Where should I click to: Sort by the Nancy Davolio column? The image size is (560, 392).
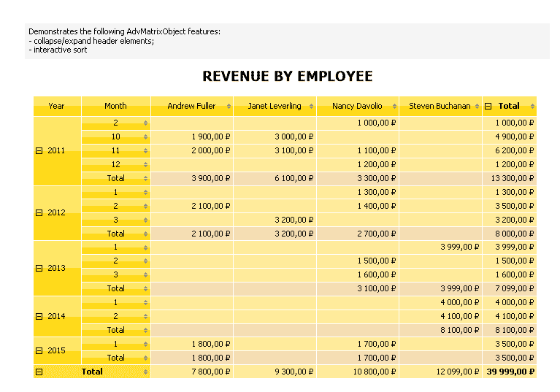(394, 106)
